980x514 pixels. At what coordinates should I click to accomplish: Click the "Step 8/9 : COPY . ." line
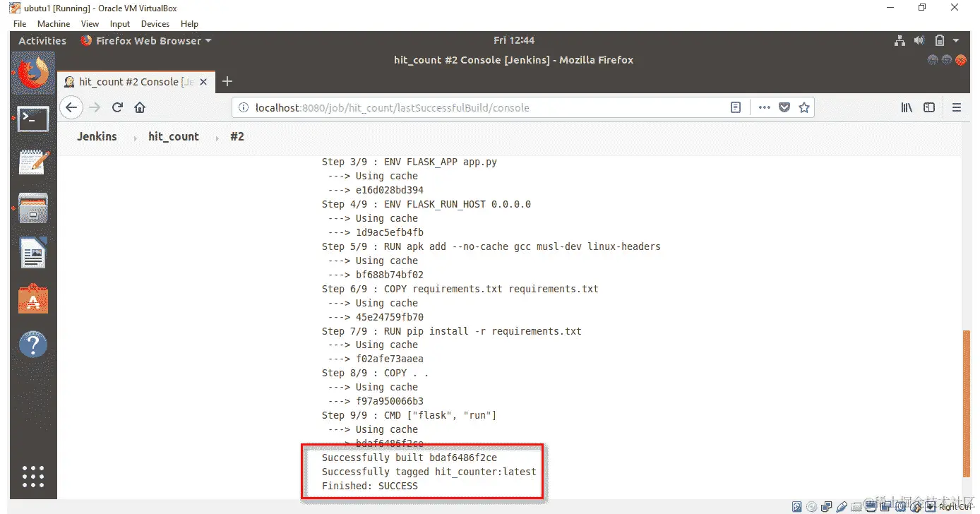coord(375,373)
